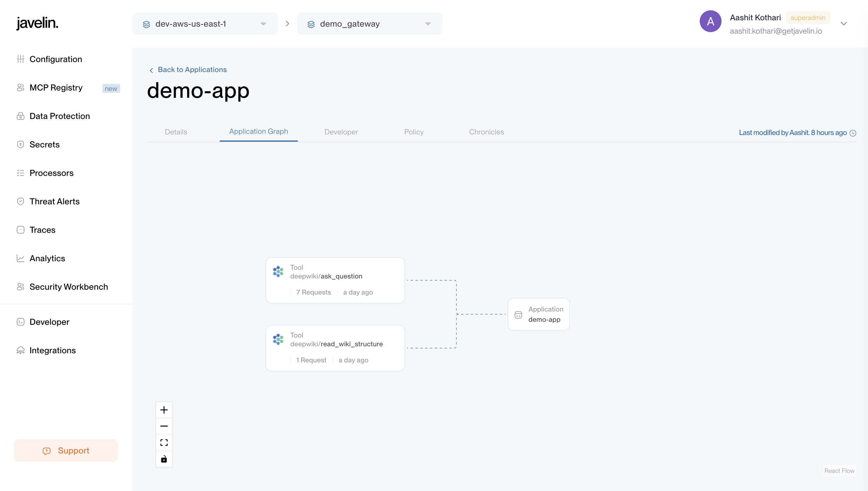Click the Analytics chart icon
Image resolution: width=868 pixels, height=491 pixels.
pos(21,258)
